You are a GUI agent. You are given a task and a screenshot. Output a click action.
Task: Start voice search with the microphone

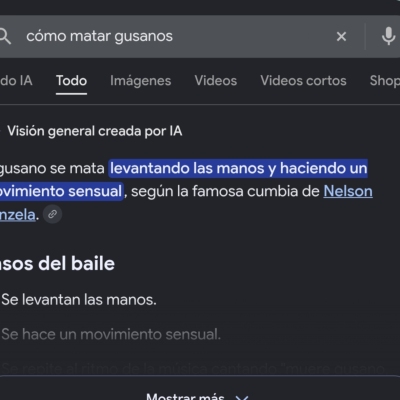click(388, 36)
